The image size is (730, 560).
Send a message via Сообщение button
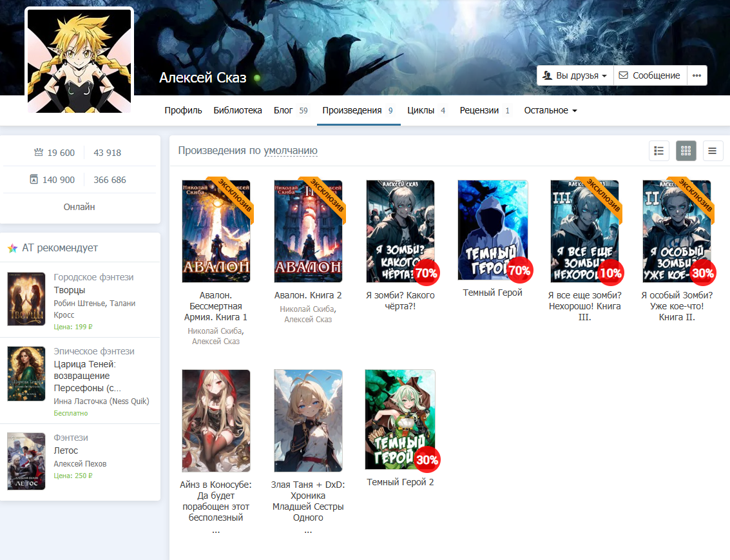[650, 75]
